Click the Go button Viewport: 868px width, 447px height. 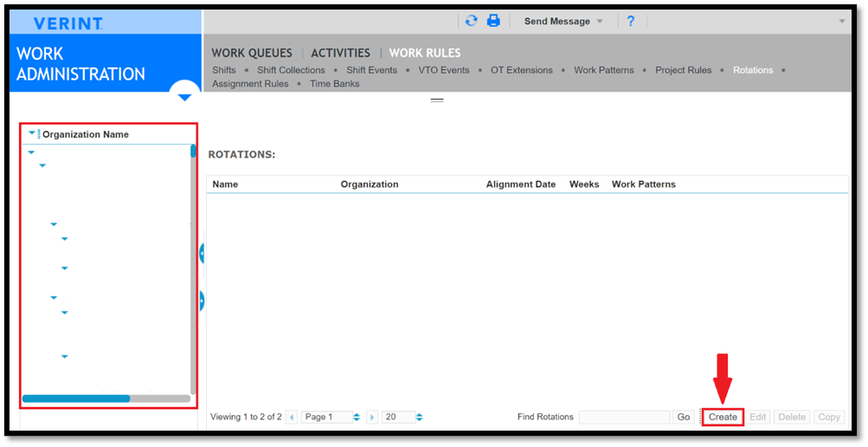(x=684, y=417)
